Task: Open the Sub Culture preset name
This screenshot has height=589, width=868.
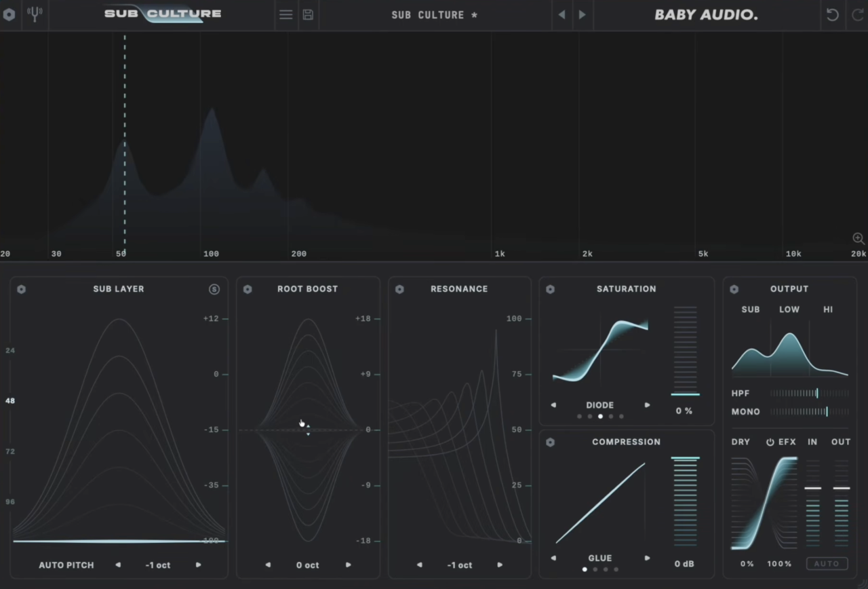Action: point(434,15)
